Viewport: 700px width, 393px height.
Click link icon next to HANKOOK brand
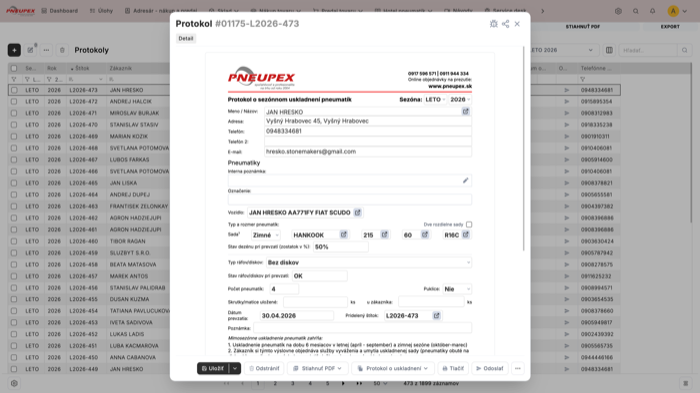[343, 234]
